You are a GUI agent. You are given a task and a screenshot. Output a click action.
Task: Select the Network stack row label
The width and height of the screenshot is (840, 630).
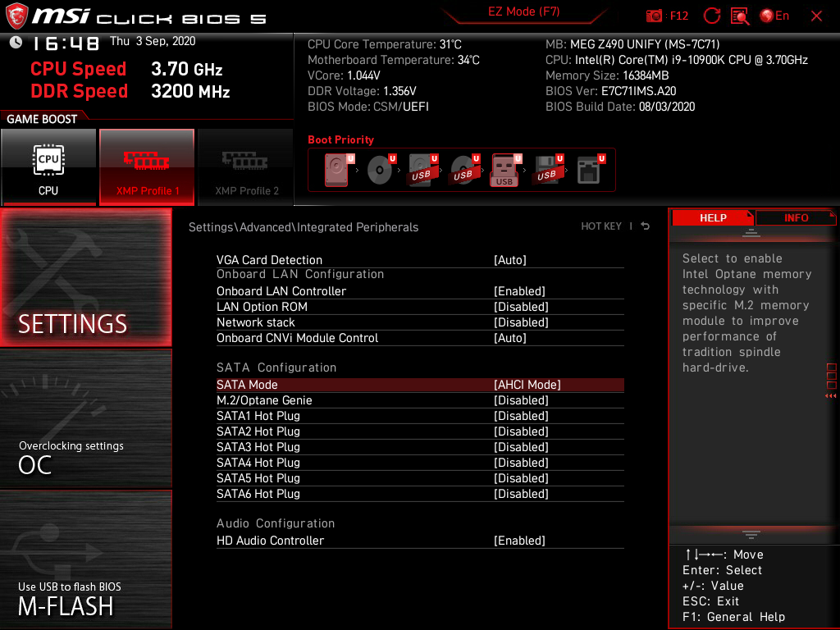point(256,322)
